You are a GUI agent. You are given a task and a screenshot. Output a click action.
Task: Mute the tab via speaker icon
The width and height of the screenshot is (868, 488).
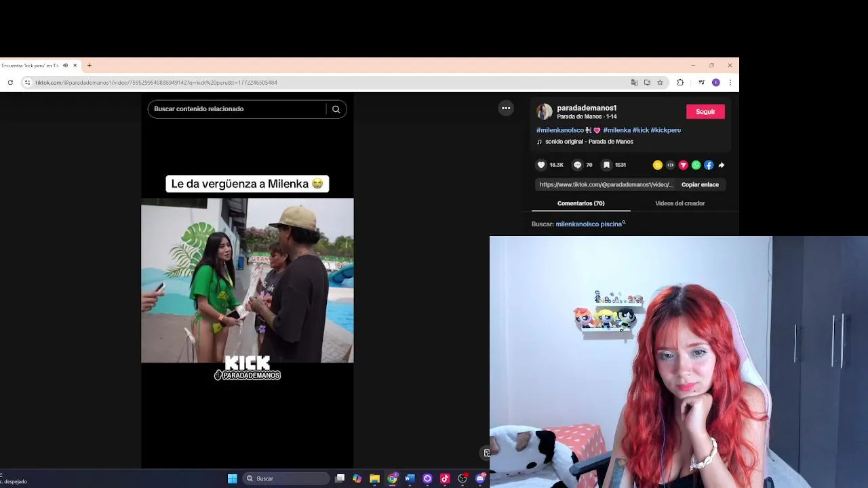[x=65, y=66]
